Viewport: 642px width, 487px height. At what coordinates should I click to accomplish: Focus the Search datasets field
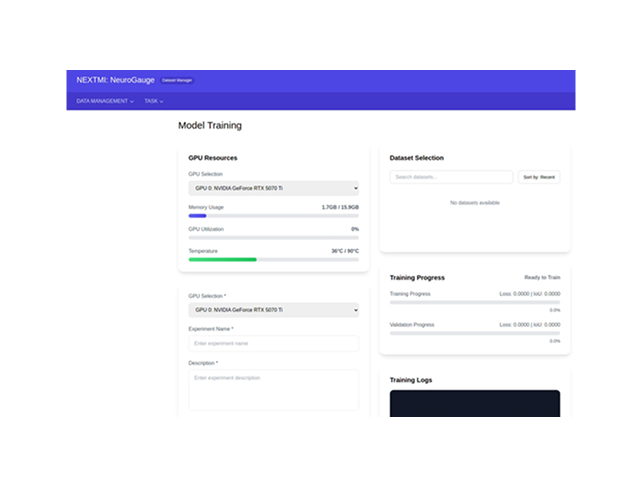452,177
